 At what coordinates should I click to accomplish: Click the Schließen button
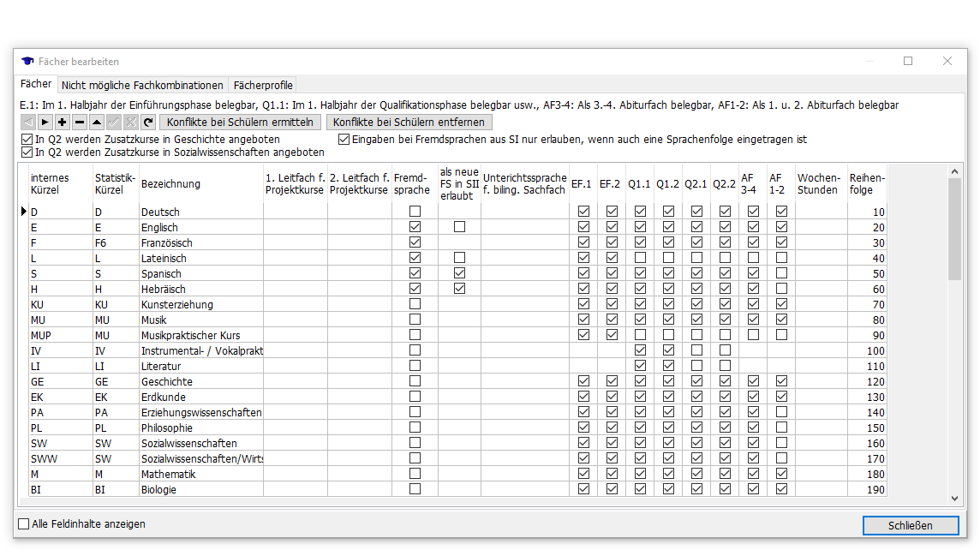911,525
